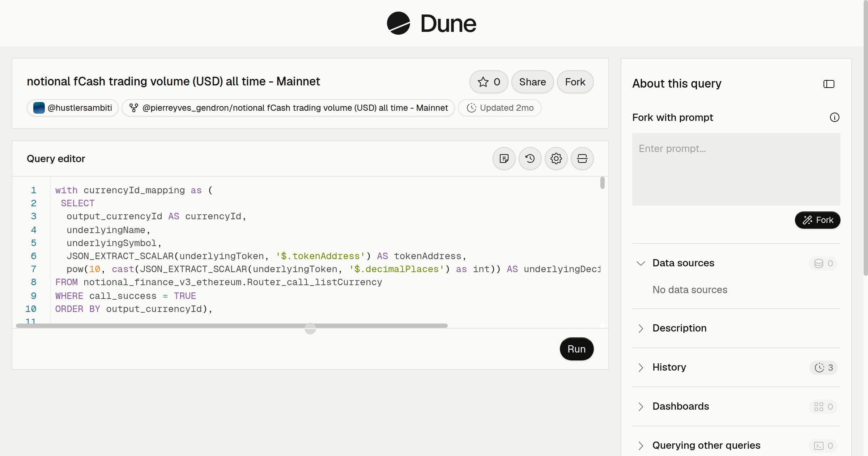Click the query title text
Viewport: 868px width, 456px height.
coord(173,81)
